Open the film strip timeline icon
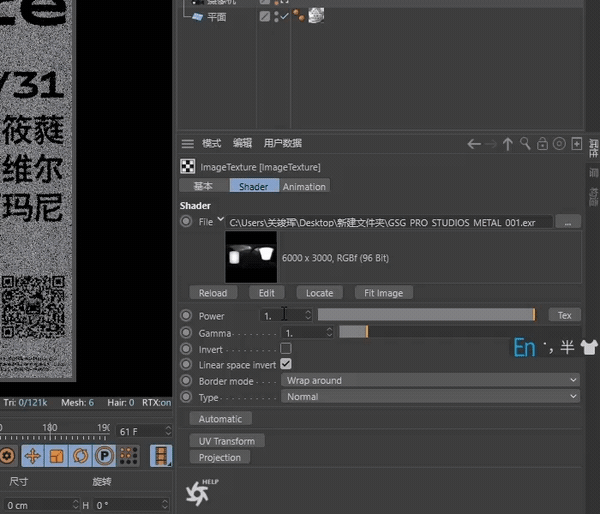 [x=161, y=456]
